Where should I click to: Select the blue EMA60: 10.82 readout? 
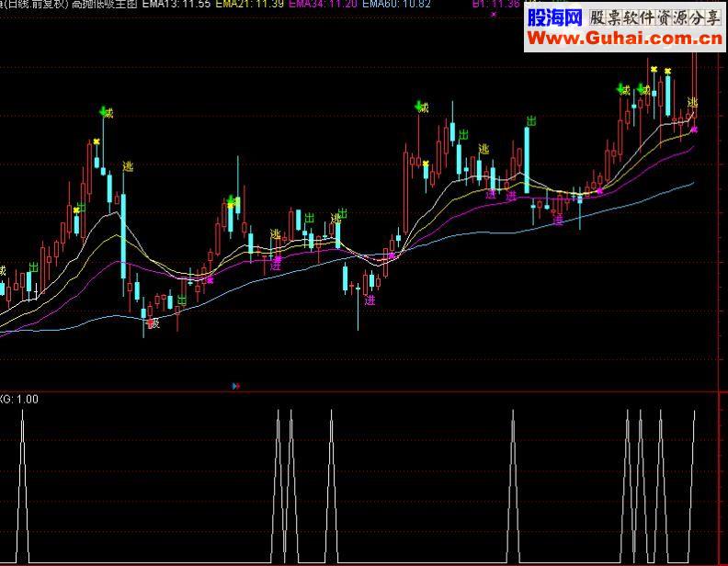396,5
